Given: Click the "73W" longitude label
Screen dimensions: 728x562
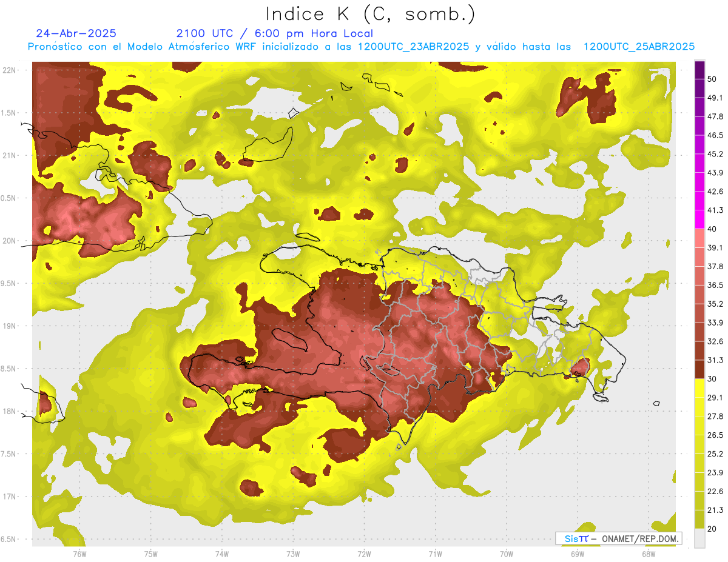Looking at the screenshot, I should click(293, 554).
